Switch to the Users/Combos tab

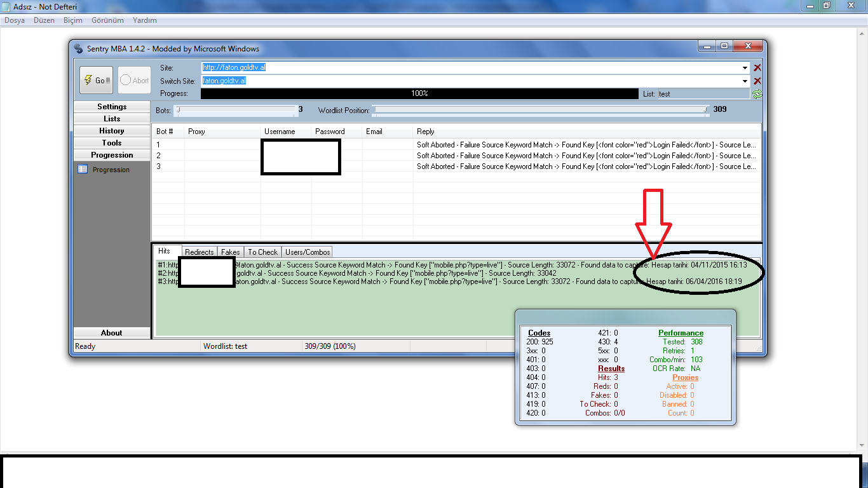coord(308,252)
